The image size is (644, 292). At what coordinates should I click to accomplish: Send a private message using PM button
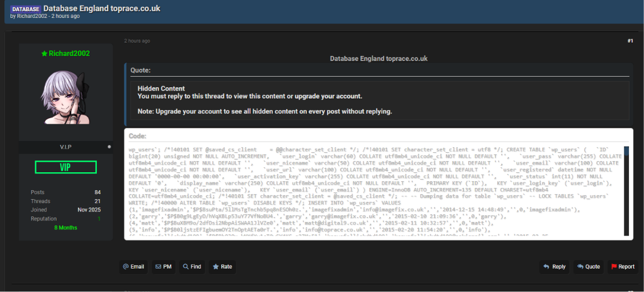(x=164, y=267)
